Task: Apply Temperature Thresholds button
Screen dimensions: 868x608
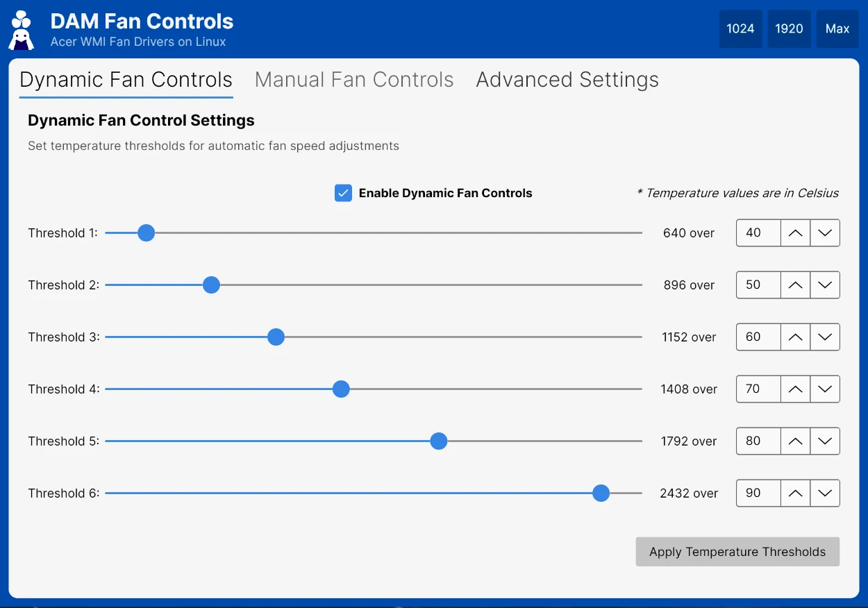Action: click(737, 552)
